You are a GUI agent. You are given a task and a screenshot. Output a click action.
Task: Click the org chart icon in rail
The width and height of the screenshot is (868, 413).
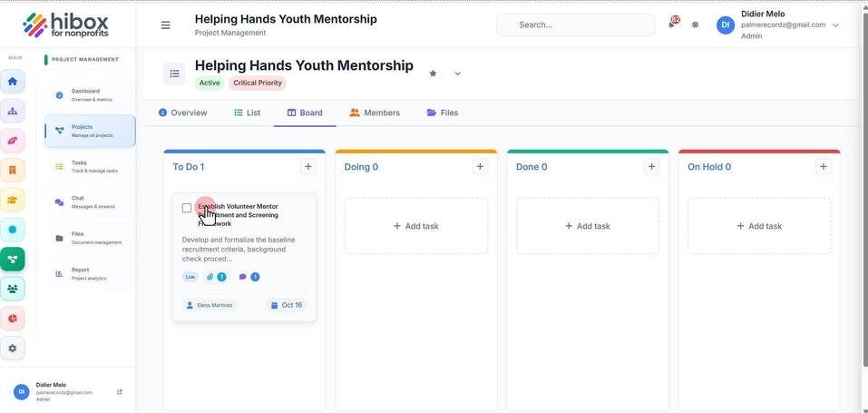tap(13, 111)
